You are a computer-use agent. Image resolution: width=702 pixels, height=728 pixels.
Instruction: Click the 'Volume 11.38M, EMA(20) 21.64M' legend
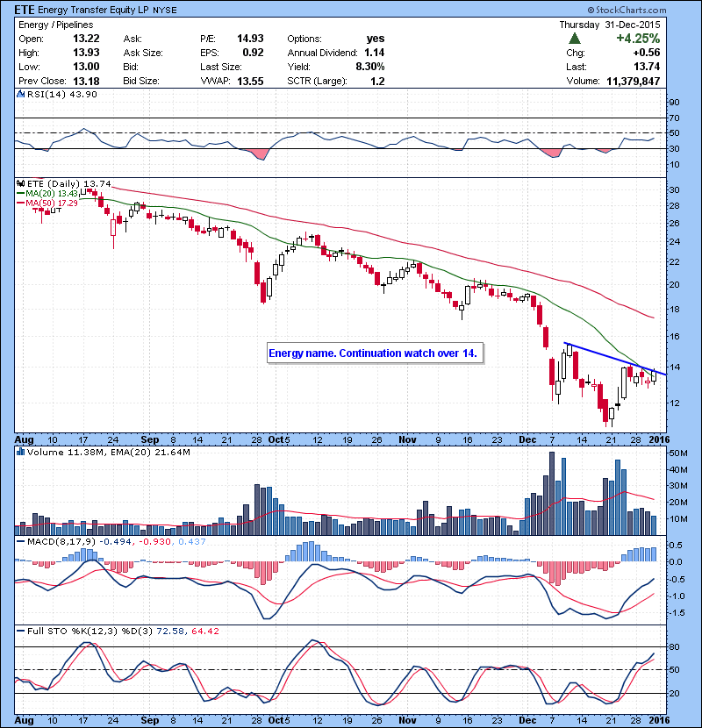[x=108, y=452]
